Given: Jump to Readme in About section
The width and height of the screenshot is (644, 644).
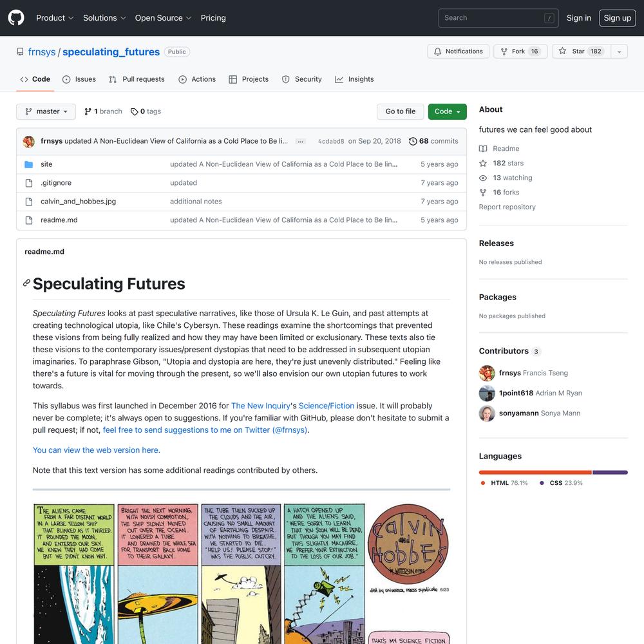Looking at the screenshot, I should [x=500, y=149].
